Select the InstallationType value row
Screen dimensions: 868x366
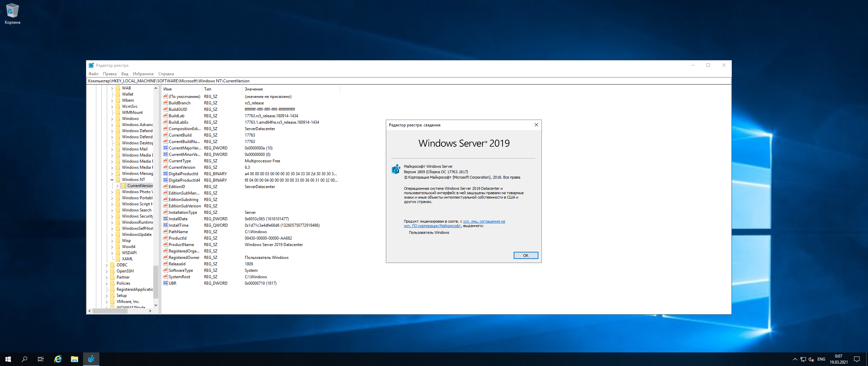pyautogui.click(x=250, y=212)
